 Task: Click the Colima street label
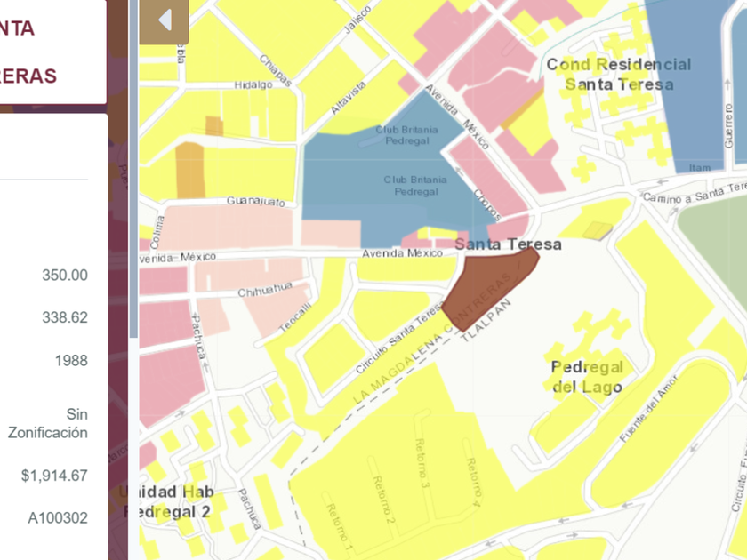pos(157,232)
